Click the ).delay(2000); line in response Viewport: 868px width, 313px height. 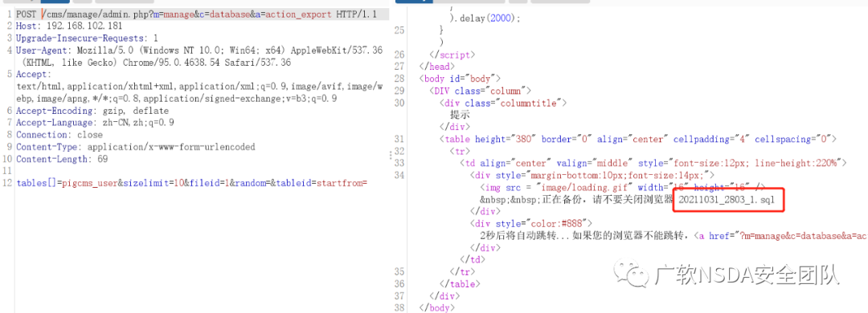[485, 18]
